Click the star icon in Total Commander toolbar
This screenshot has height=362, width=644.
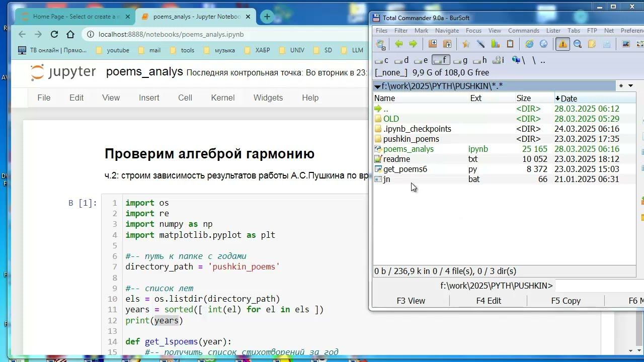tap(466, 44)
